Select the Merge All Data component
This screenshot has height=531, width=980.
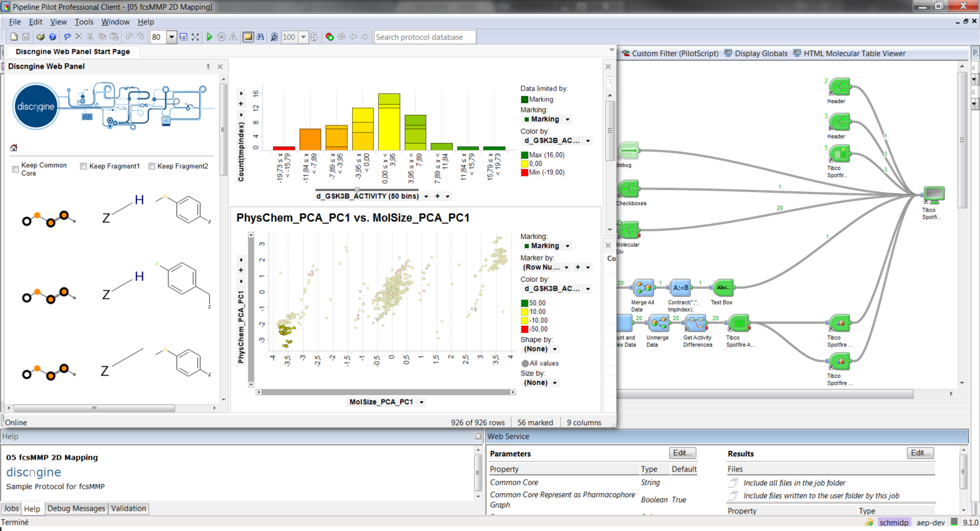644,287
